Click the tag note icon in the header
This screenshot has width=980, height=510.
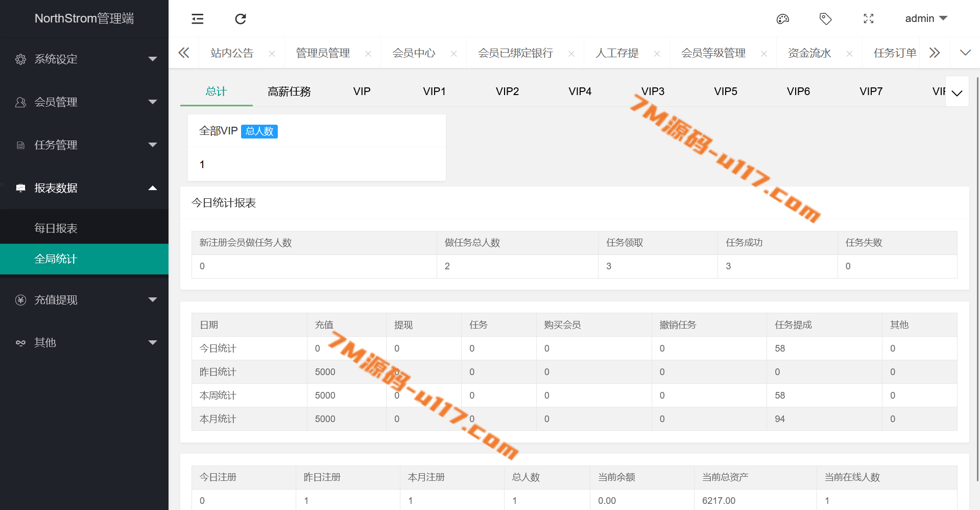825,19
